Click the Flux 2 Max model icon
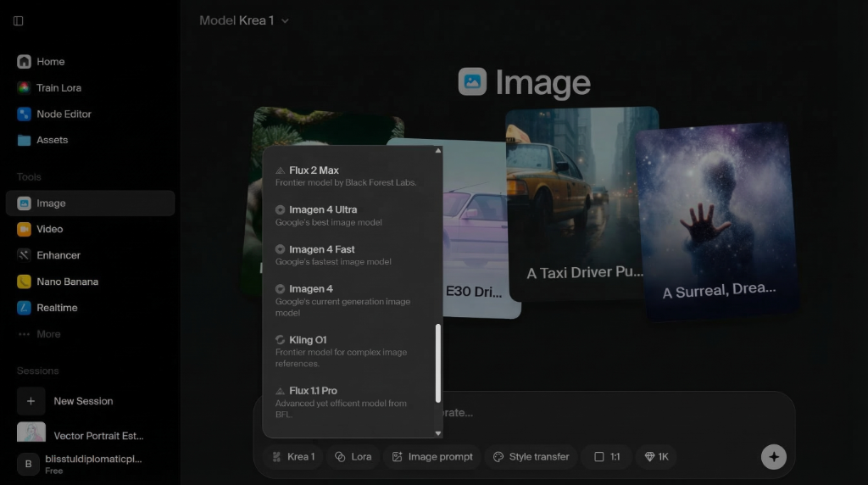 [x=280, y=170]
